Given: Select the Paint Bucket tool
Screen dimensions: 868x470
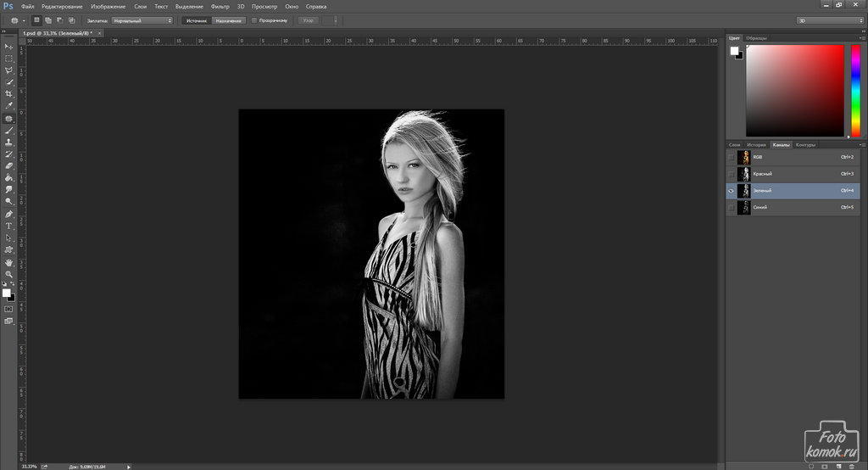Looking at the screenshot, I should [8, 178].
